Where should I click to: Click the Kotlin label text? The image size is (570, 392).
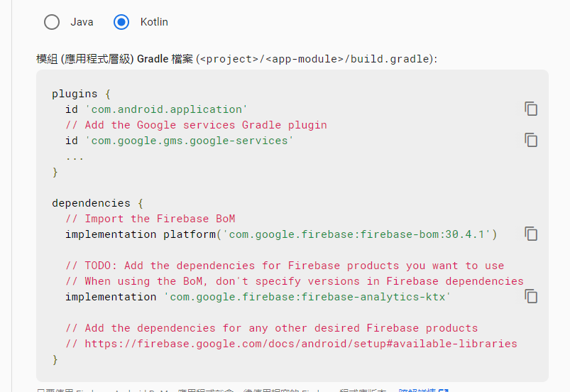point(154,22)
